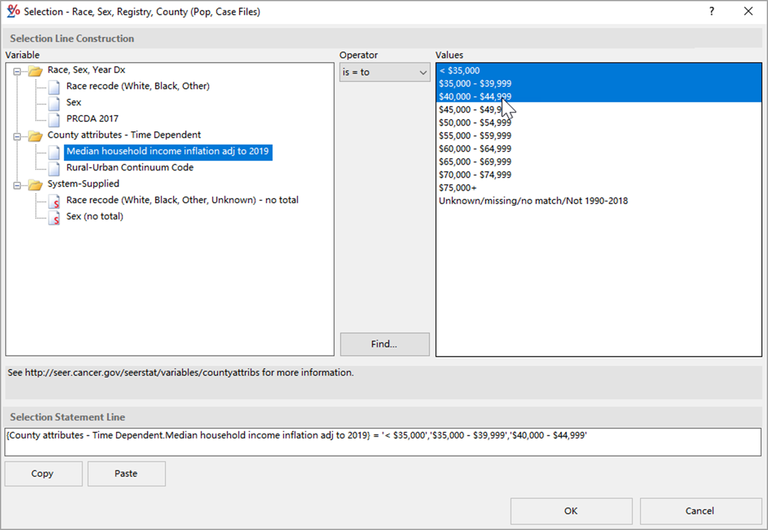Click the Sex (no total) variable icon

point(55,216)
